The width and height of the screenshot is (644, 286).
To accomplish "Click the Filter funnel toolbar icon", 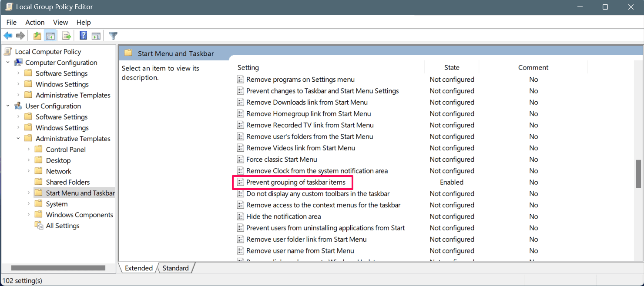I will click(x=113, y=36).
